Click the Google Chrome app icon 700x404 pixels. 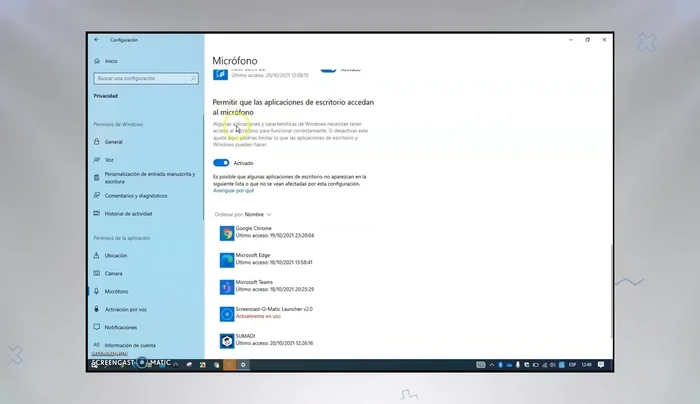pos(227,233)
